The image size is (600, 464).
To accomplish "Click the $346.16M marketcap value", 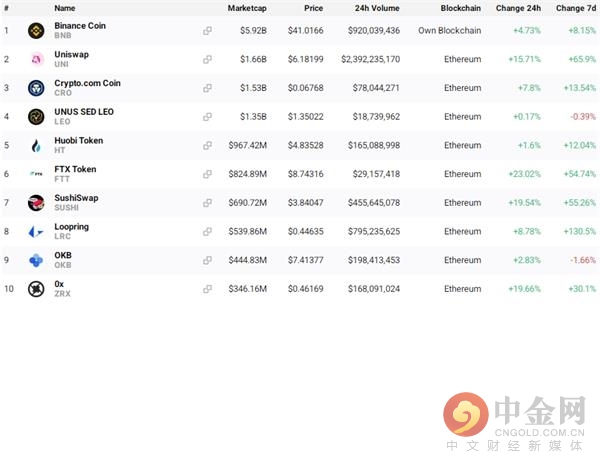I will [x=248, y=289].
